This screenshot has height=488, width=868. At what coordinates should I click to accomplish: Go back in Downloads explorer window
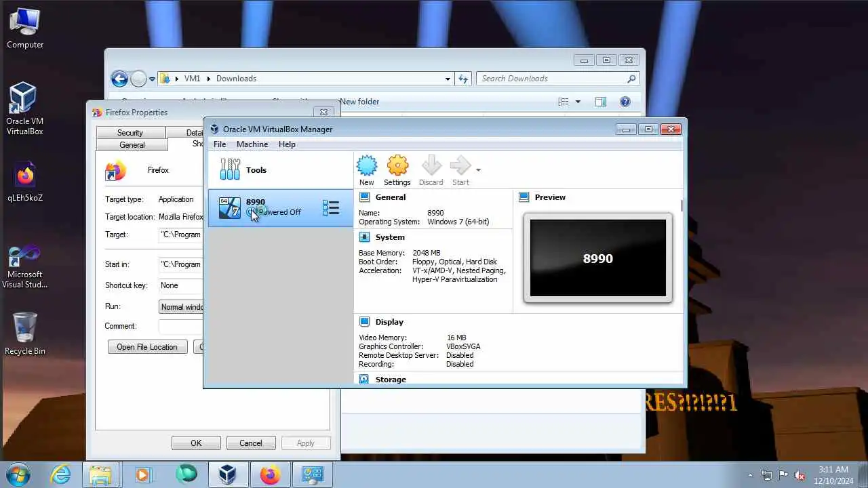point(119,79)
